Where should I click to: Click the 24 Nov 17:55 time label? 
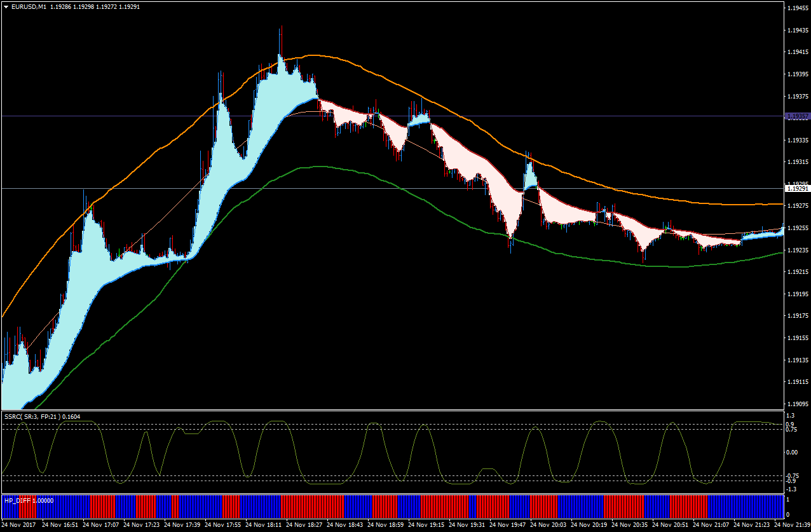pos(222,526)
